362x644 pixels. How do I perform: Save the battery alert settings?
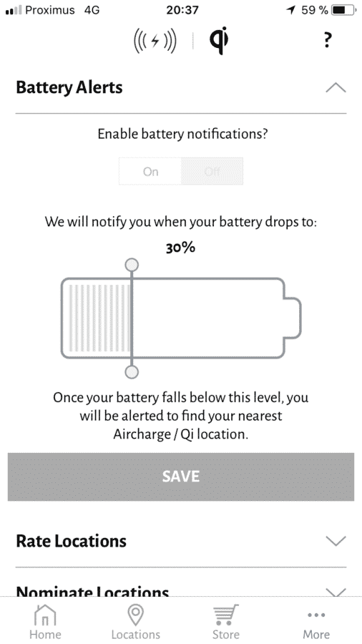click(181, 477)
